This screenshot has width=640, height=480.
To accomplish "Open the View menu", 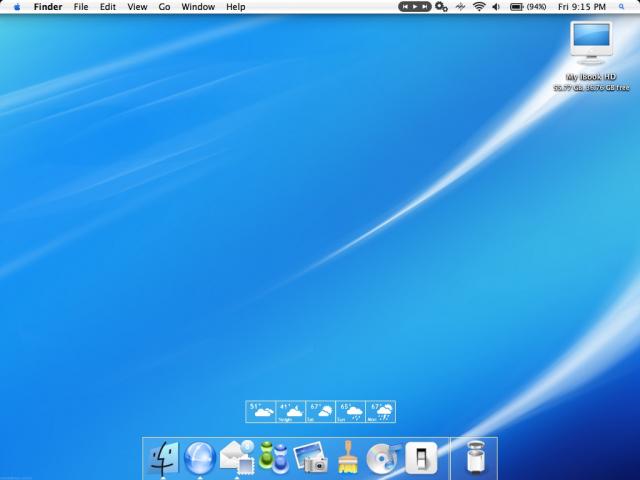I will 137,7.
